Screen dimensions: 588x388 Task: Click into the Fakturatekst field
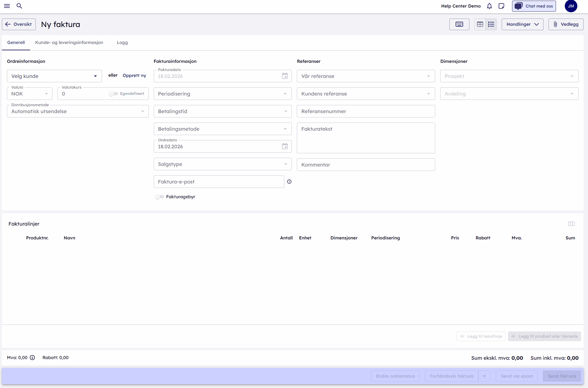coord(366,138)
